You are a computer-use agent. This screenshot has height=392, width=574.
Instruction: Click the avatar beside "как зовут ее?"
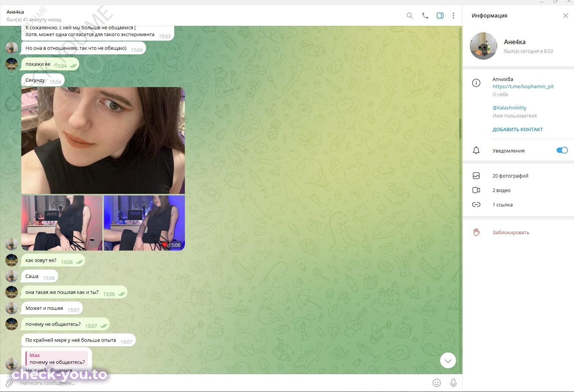[x=11, y=260]
